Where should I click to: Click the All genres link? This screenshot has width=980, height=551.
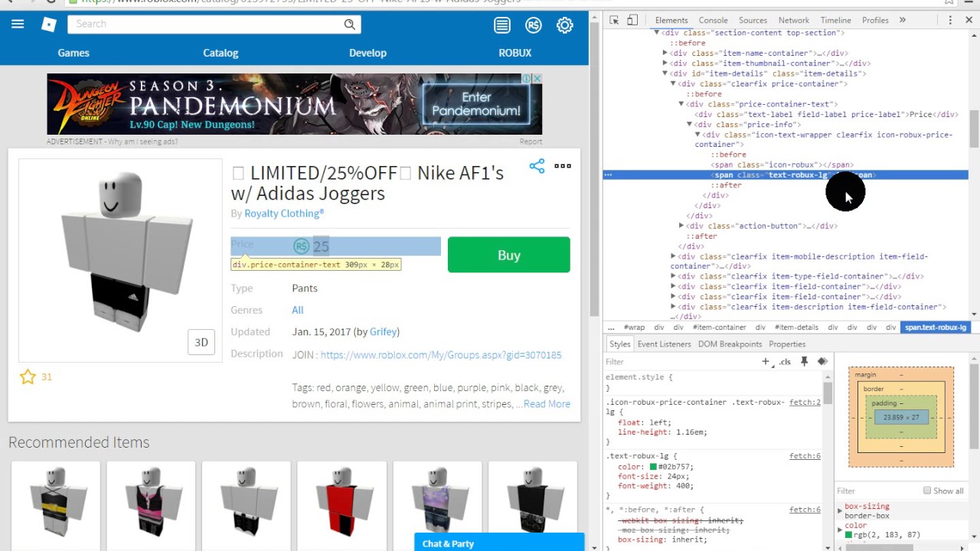click(x=298, y=310)
